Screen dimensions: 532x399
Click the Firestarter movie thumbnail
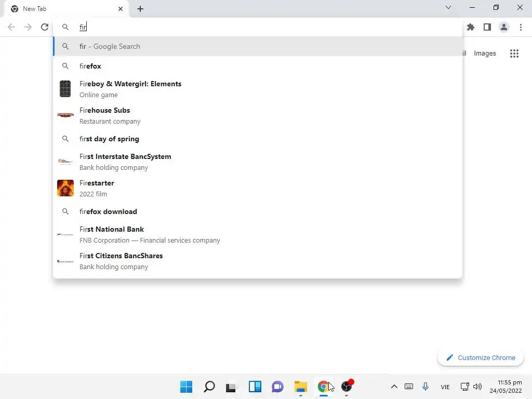click(65, 188)
